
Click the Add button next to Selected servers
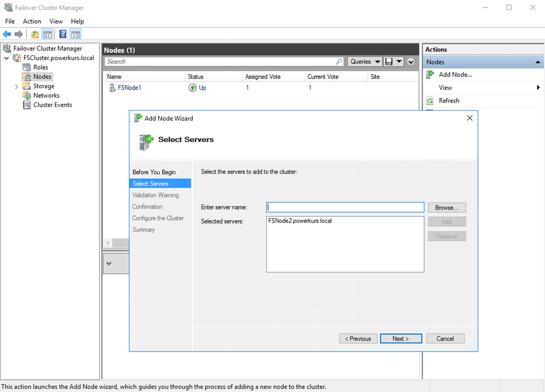point(447,221)
